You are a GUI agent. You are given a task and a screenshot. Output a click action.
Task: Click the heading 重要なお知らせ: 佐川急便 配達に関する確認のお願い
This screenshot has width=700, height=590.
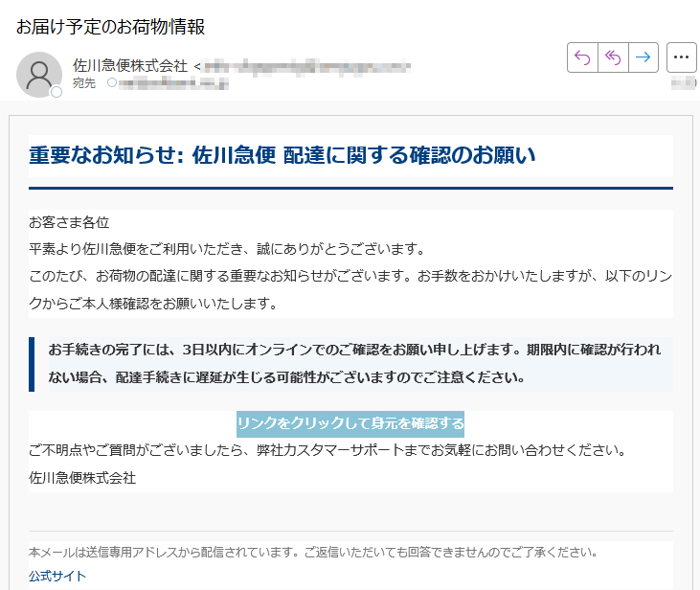coord(282,155)
